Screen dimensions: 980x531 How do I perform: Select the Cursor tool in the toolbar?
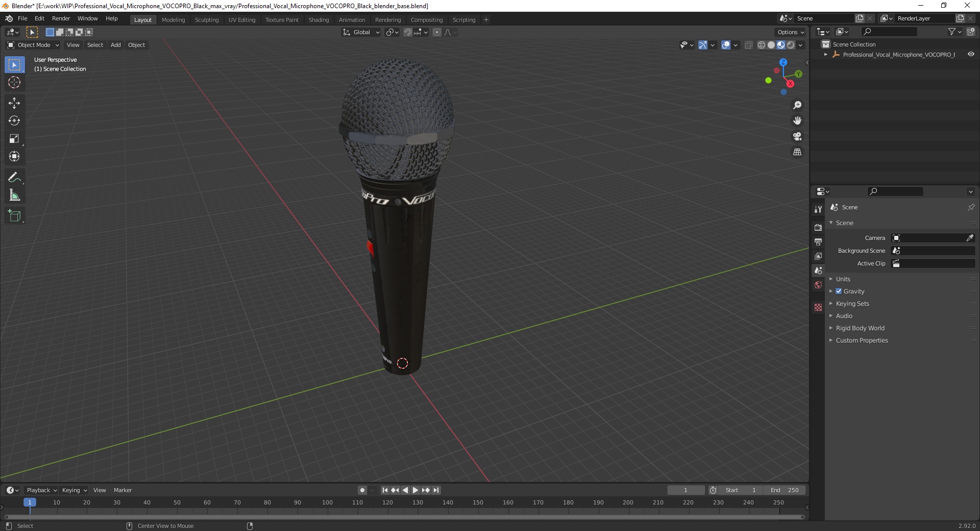14,83
